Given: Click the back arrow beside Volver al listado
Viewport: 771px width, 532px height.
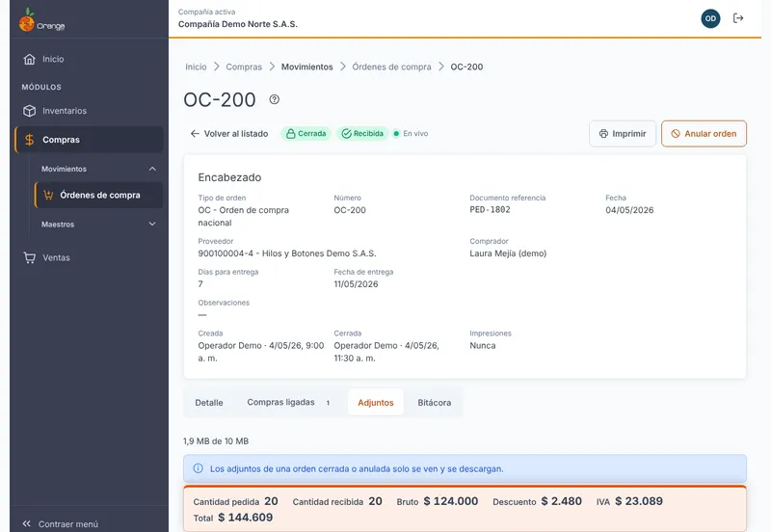Looking at the screenshot, I should click(x=195, y=134).
